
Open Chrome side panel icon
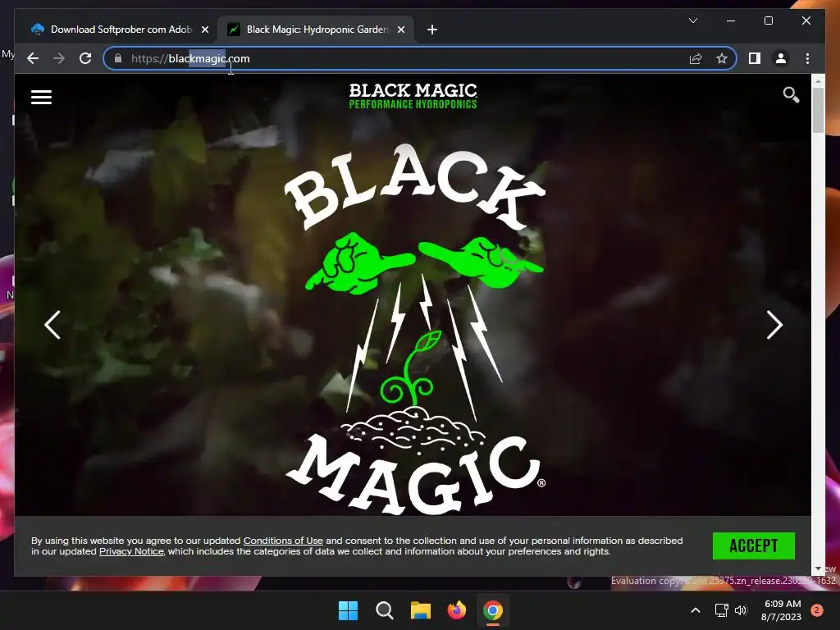pos(755,58)
